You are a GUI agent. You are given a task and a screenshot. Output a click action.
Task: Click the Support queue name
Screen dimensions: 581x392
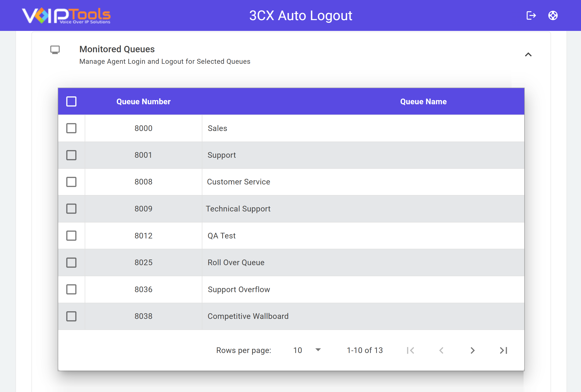[222, 155]
